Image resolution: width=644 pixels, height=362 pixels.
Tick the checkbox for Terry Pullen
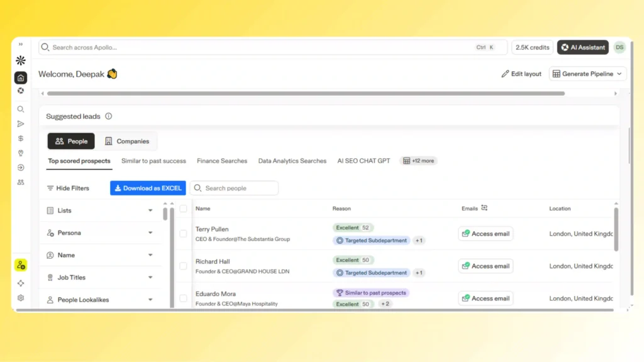[183, 234]
